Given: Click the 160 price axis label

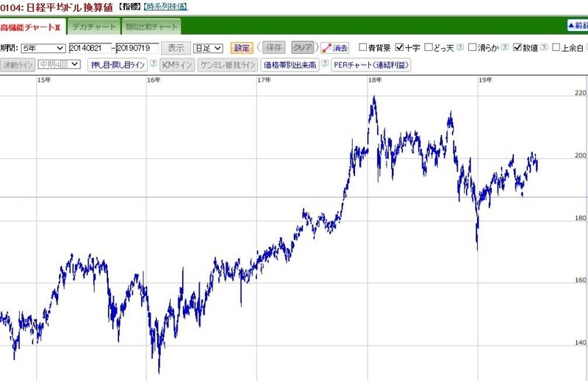Looking at the screenshot, I should point(581,280).
